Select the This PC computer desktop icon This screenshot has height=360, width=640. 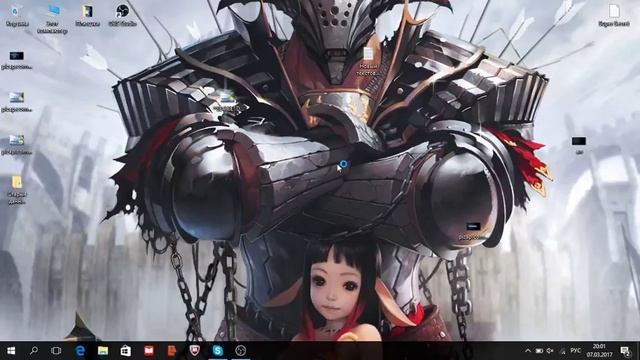(x=52, y=19)
